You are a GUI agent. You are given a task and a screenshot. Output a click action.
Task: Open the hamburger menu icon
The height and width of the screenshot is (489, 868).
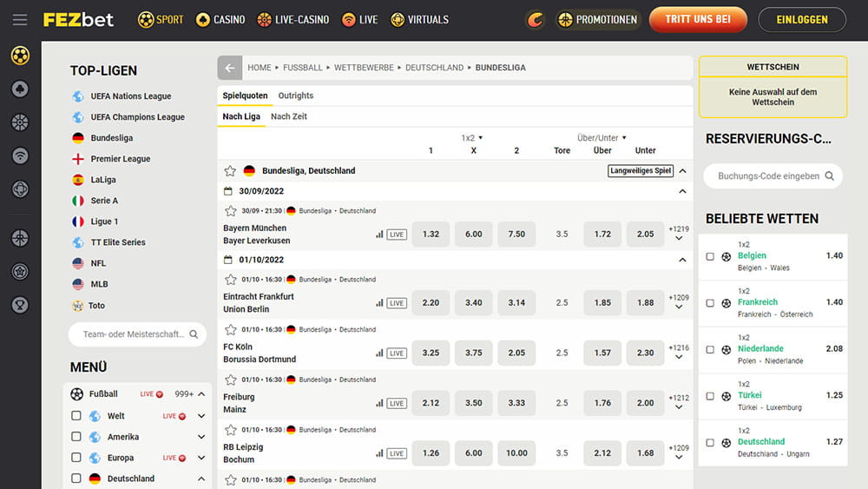(x=20, y=20)
